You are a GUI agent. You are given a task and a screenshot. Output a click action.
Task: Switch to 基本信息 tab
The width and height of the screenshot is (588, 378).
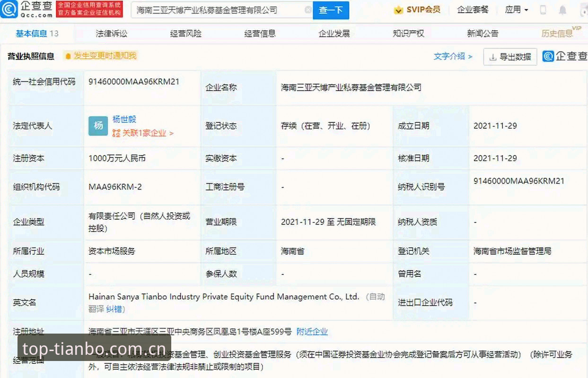click(x=37, y=34)
